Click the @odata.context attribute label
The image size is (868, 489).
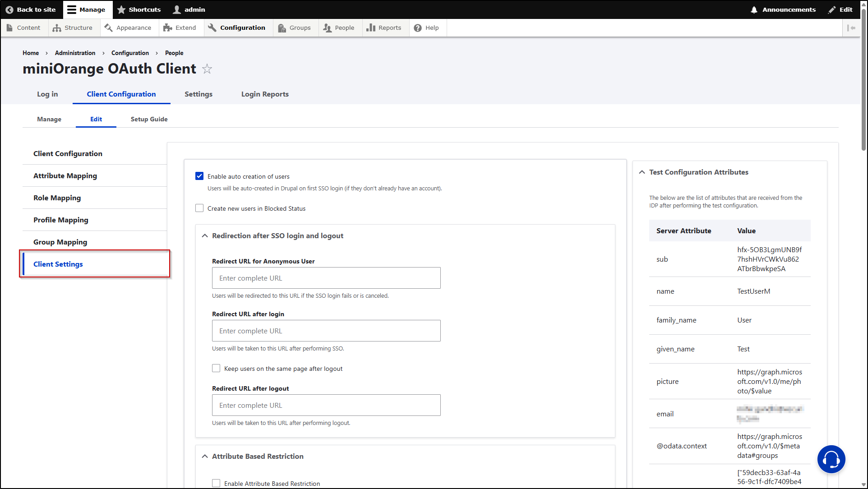coord(682,446)
